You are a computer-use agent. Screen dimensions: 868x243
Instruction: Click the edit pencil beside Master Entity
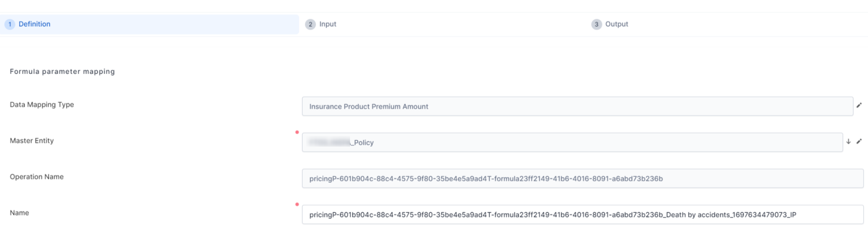(859, 142)
